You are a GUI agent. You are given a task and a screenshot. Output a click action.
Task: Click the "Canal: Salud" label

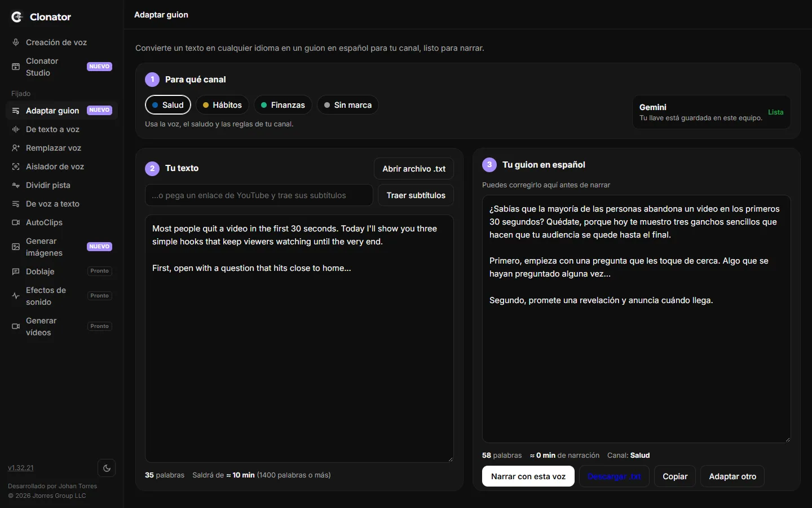point(629,456)
